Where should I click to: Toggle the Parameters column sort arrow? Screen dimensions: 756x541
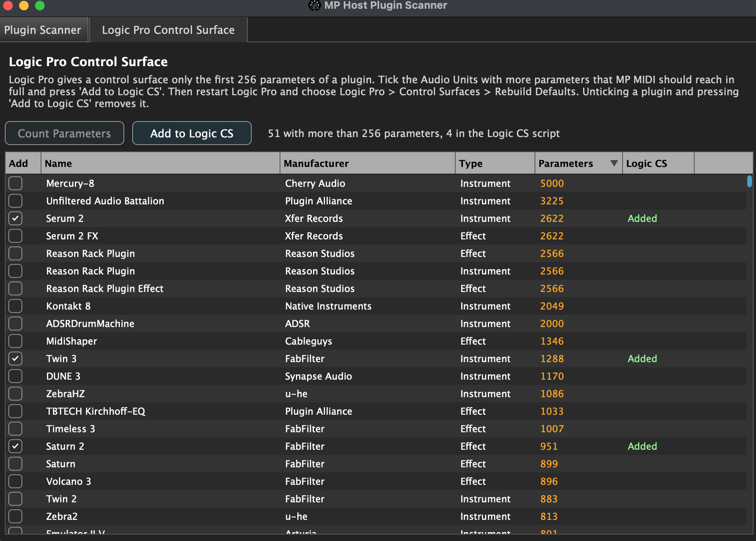614,163
